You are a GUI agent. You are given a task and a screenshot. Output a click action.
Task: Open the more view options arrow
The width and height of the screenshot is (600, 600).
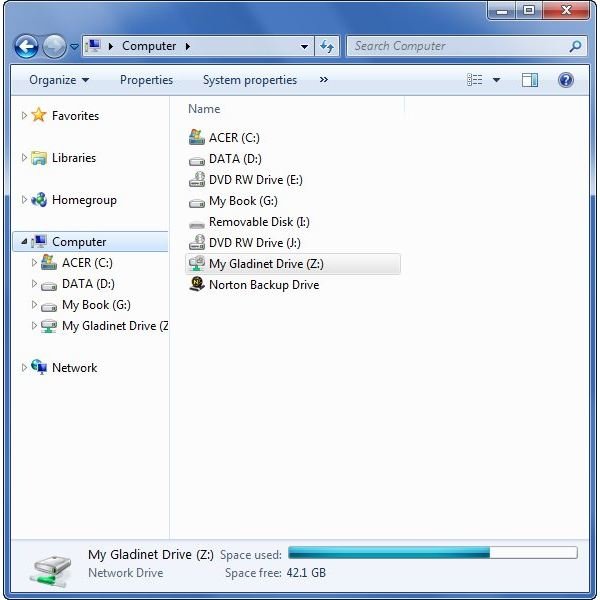click(496, 80)
